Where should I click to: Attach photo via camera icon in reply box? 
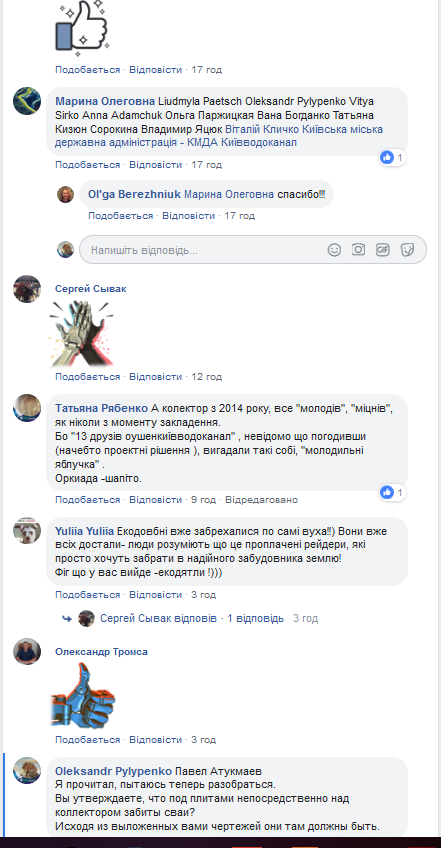click(358, 249)
